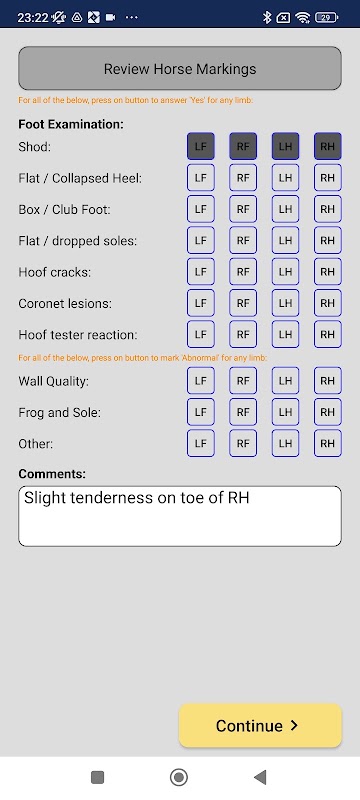The image size is (360, 800).
Task: Mark Box / Club Foot for RF
Action: 243,209
